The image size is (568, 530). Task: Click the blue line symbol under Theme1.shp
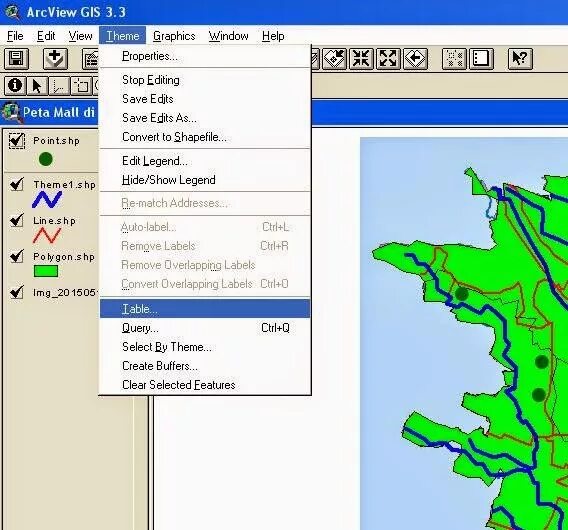coord(47,199)
